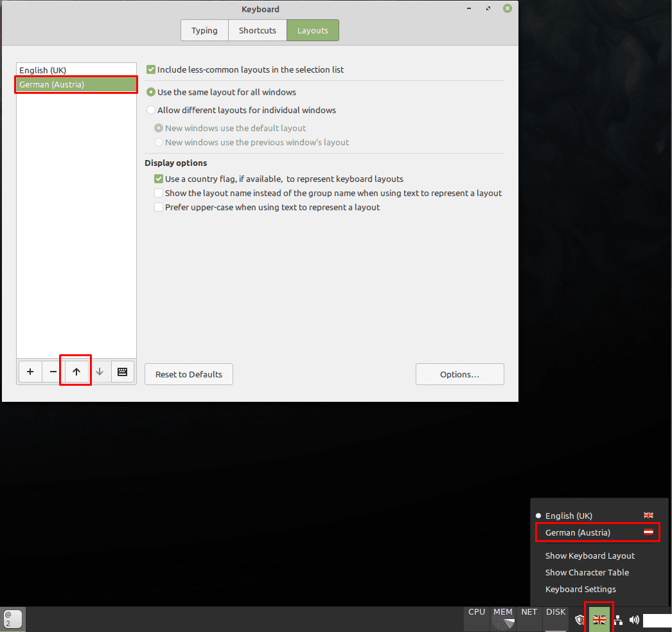672x632 pixels.
Task: Open CPU monitor graph in panel
Action: (477, 619)
